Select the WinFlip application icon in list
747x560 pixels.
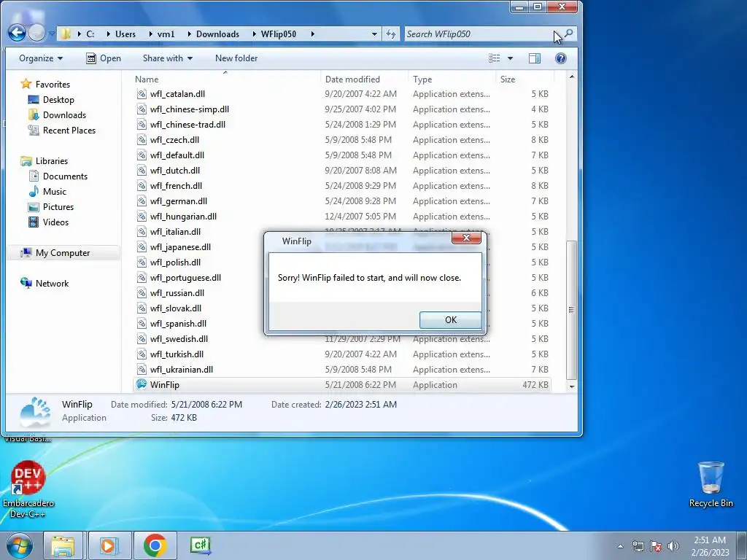point(142,384)
